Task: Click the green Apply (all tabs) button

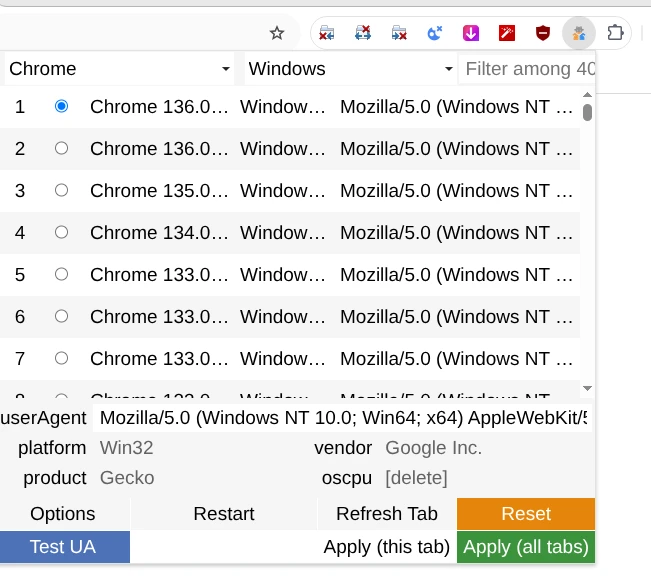Action: (x=525, y=547)
